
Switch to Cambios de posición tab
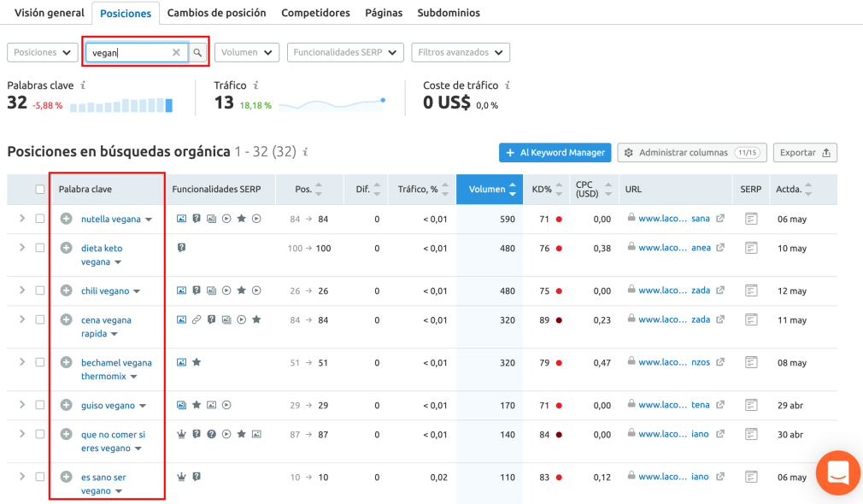[x=216, y=13]
